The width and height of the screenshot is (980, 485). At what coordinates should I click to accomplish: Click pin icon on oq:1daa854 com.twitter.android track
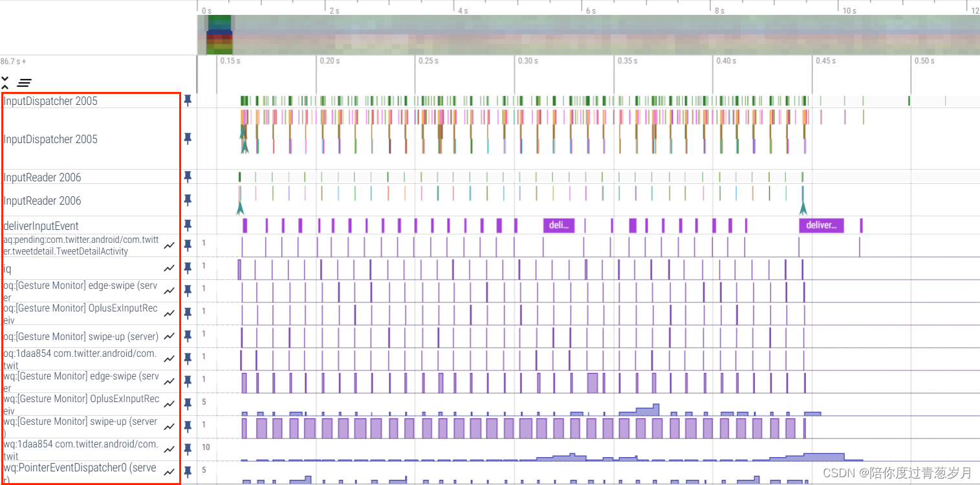[188, 358]
